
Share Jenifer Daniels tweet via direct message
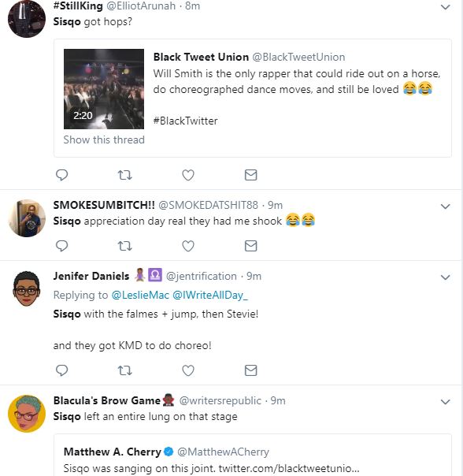point(250,370)
